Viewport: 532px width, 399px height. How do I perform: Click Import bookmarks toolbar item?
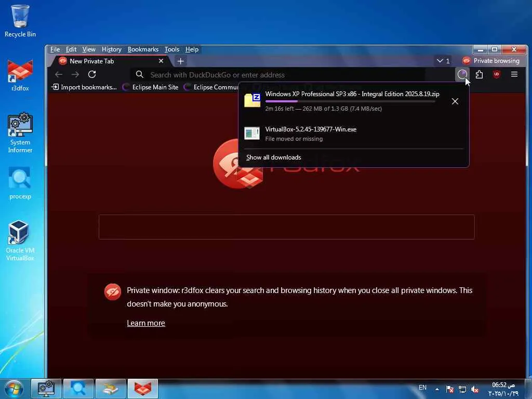[x=84, y=87]
